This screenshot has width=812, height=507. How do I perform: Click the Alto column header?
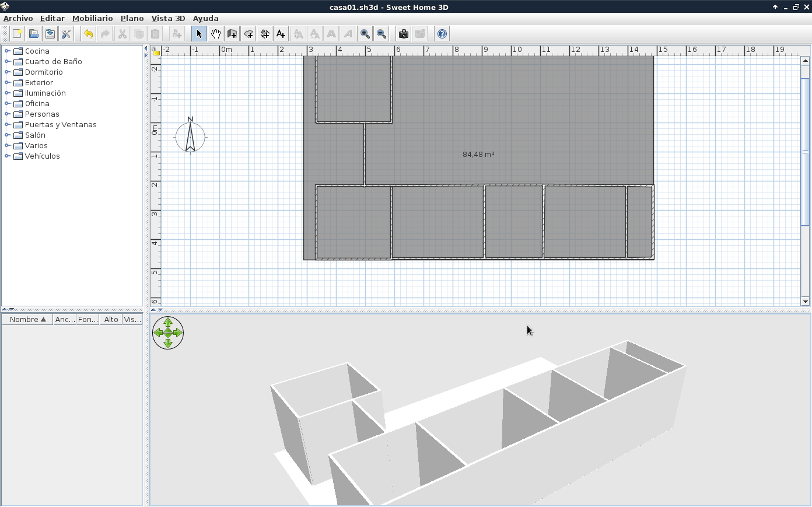[111, 319]
